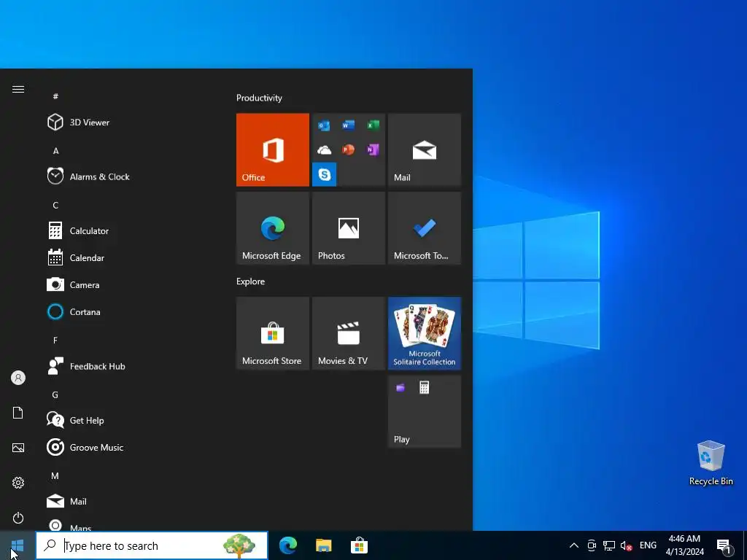Click the letter F section header
This screenshot has height=560, width=747.
tap(55, 341)
